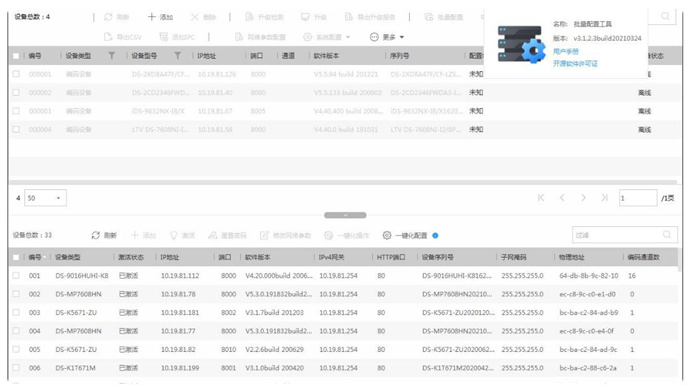
Task: Click the lower toolbar 添加 plus icon
Action: 135,235
